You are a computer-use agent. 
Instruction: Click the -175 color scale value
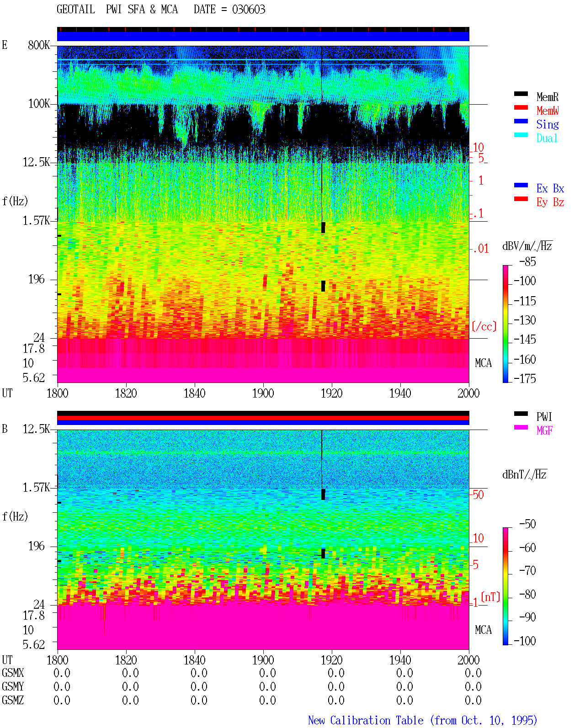525,378
